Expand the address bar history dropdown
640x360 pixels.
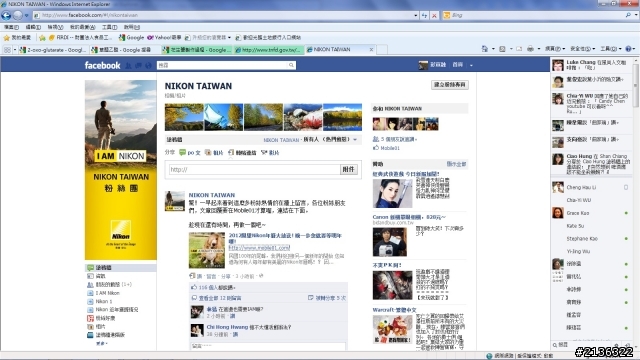[x=416, y=16]
